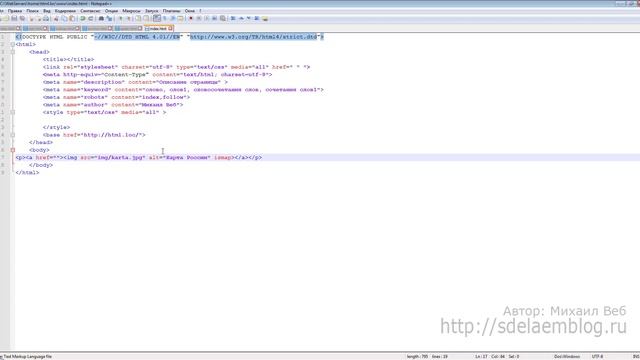The height and width of the screenshot is (360, 640).
Task: Toggle INS insert mode in status bar
Action: [x=636, y=356]
